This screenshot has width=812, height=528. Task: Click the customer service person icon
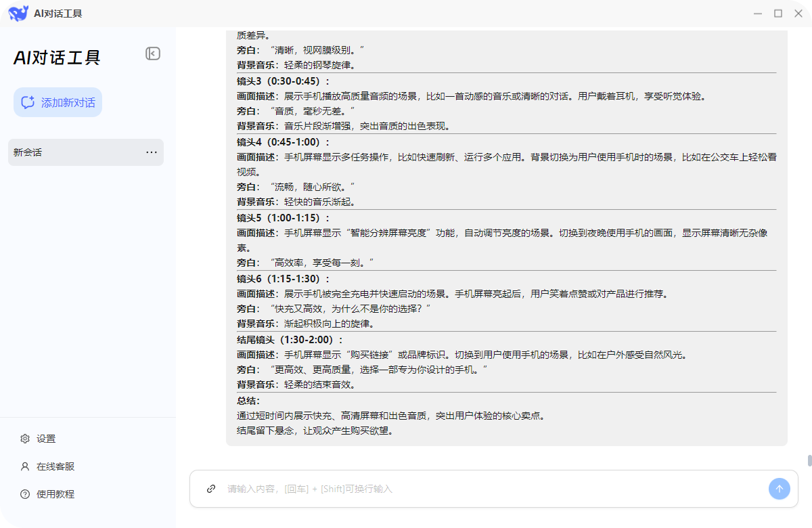pos(25,466)
